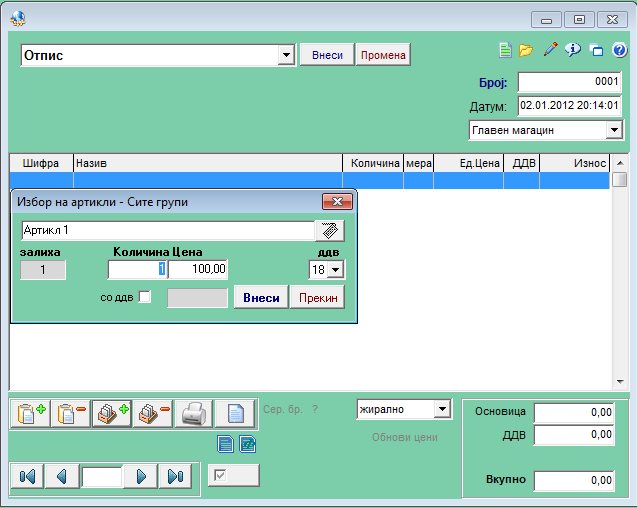
Task: Click the new document icon in top toolbar
Action: click(x=506, y=50)
